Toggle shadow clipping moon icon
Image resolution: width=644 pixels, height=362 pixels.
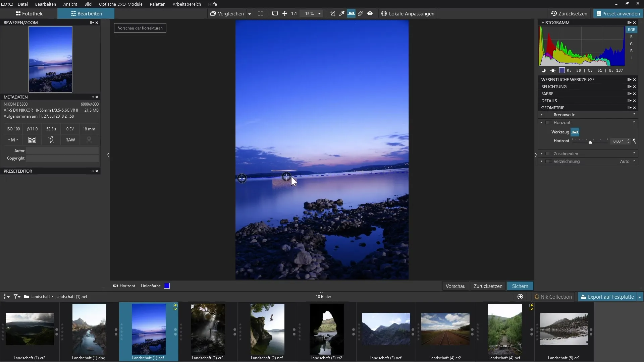coord(544,70)
